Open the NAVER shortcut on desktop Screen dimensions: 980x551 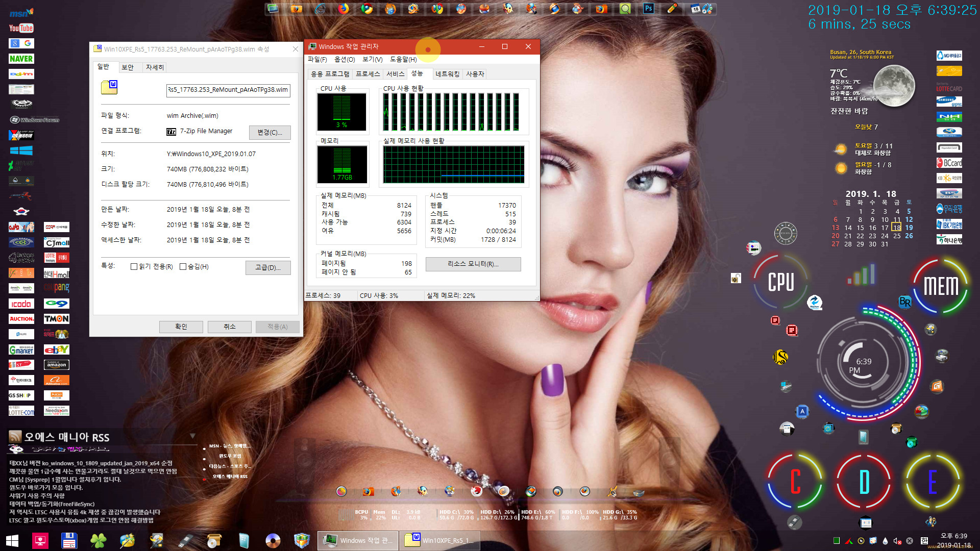21,59
